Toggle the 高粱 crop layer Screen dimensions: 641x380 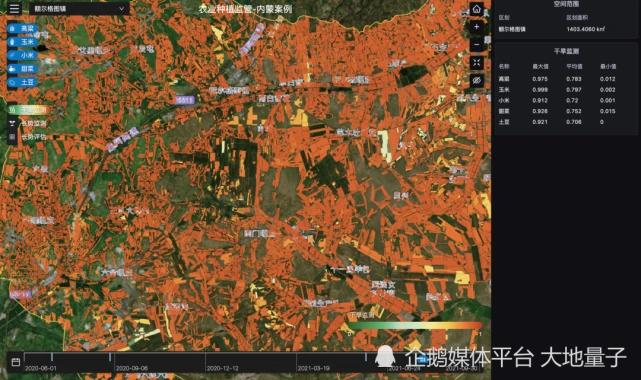23,29
